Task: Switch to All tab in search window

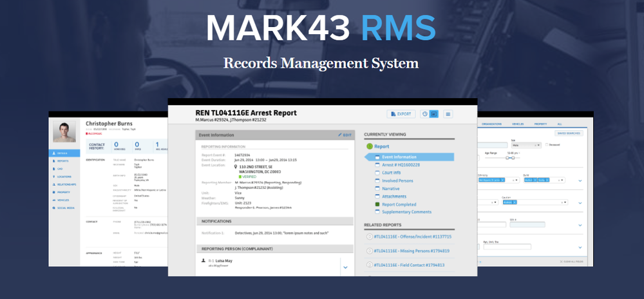Action: click(x=559, y=124)
